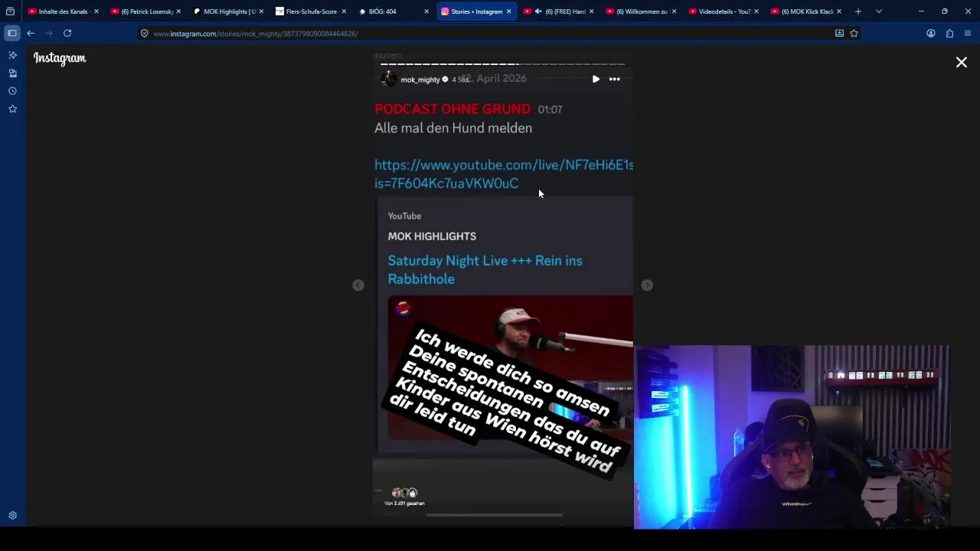Open the extensions puzzle icon
The width and height of the screenshot is (980, 551).
coord(949,34)
